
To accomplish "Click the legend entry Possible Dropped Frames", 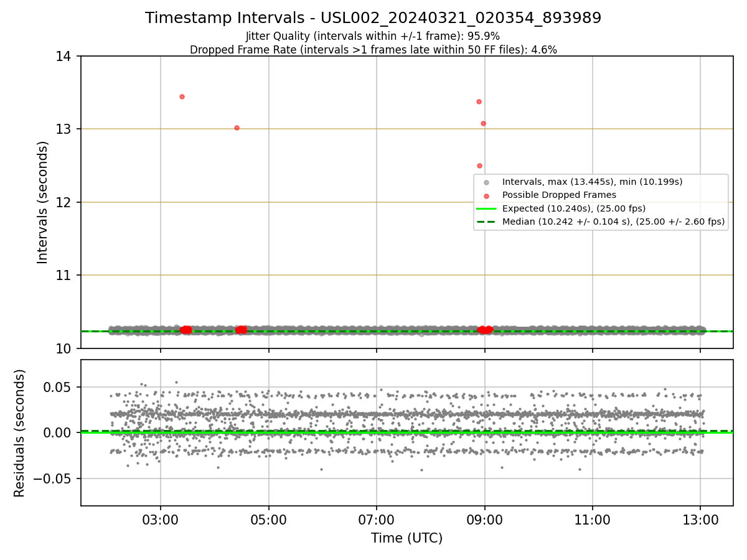I will [x=559, y=195].
